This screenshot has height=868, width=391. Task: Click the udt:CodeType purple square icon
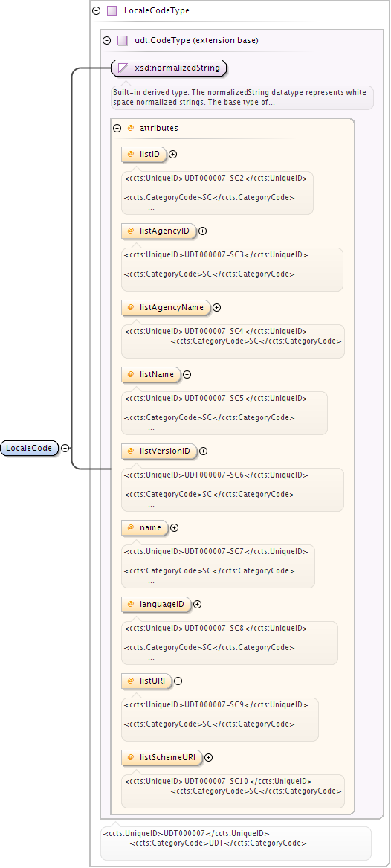point(123,40)
